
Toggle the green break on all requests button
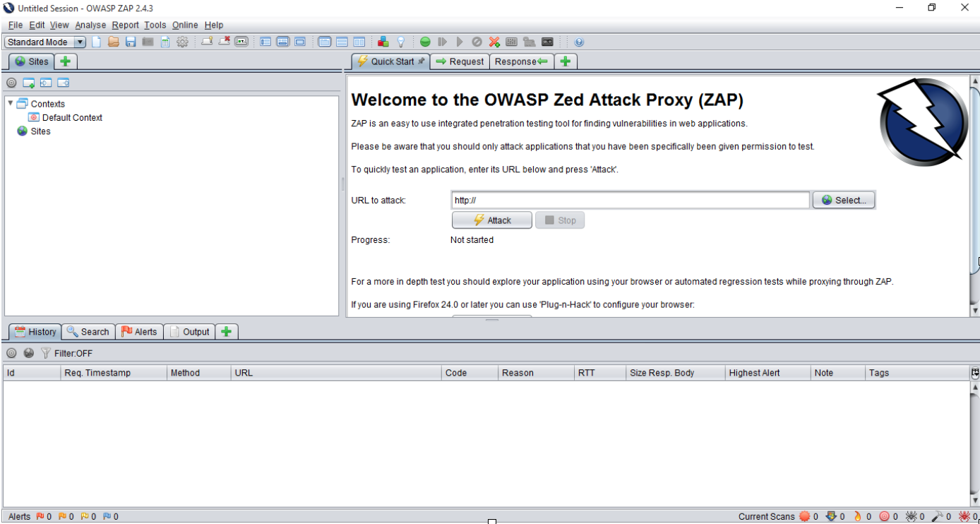pos(425,42)
